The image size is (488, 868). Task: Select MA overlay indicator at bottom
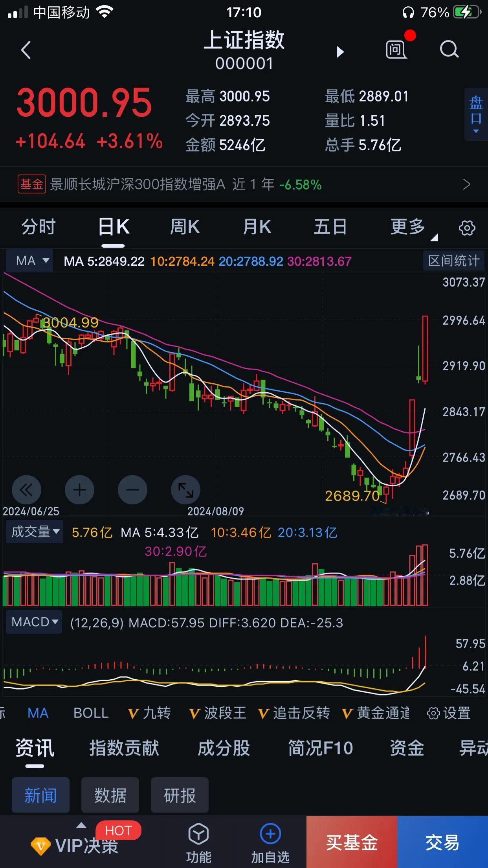tap(38, 713)
